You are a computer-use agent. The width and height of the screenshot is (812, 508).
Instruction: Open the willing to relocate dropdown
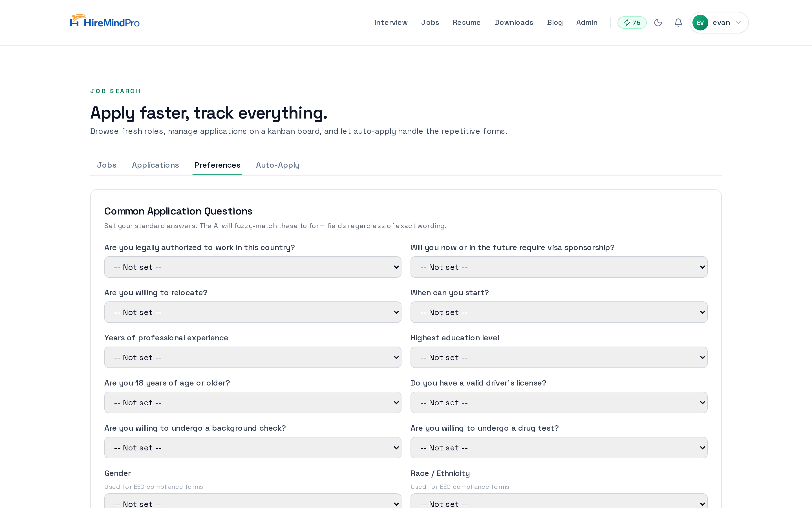[x=253, y=312]
